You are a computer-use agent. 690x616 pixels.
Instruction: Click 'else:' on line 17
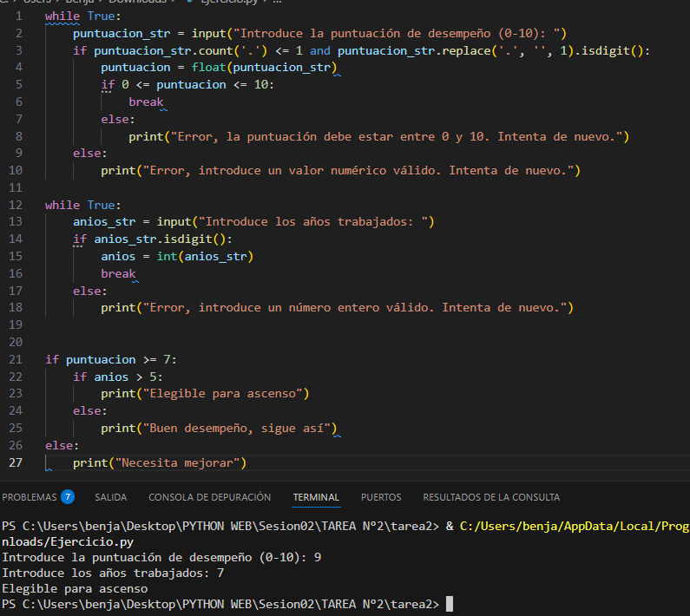(89, 291)
